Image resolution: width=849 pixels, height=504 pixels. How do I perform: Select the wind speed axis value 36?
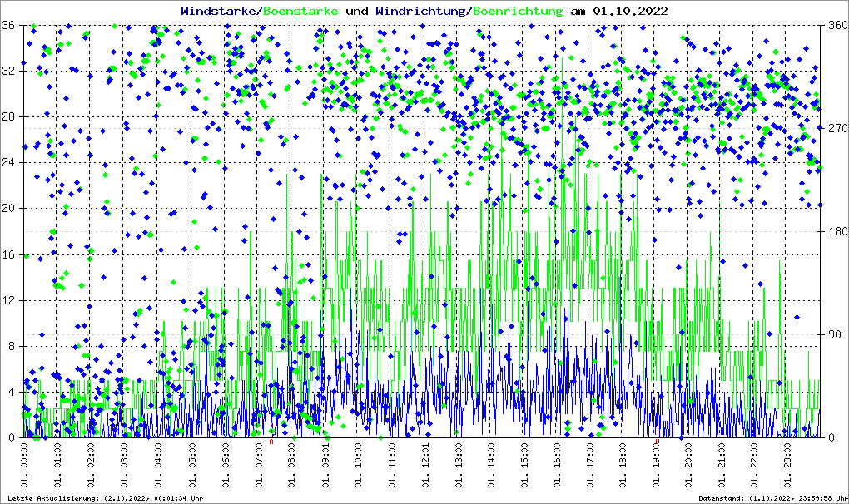(8, 25)
